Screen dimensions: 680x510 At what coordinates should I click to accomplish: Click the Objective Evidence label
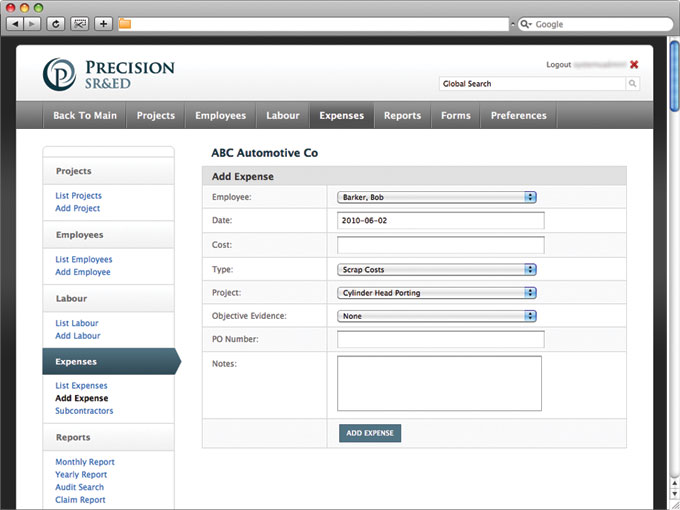249,316
